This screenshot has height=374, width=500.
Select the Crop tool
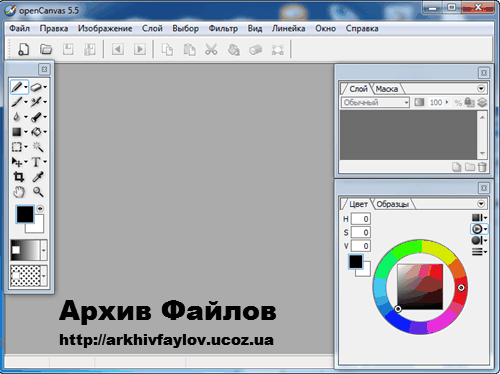[19, 177]
